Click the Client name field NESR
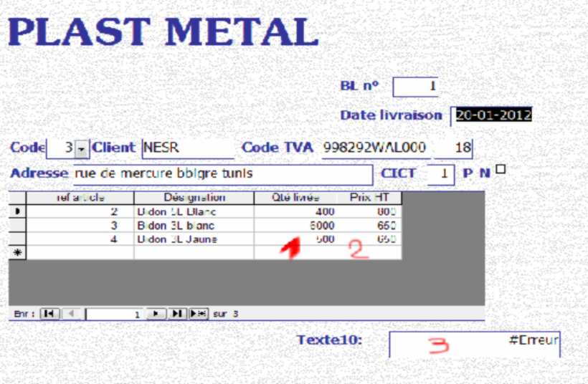This screenshot has width=588, height=384. (x=188, y=148)
